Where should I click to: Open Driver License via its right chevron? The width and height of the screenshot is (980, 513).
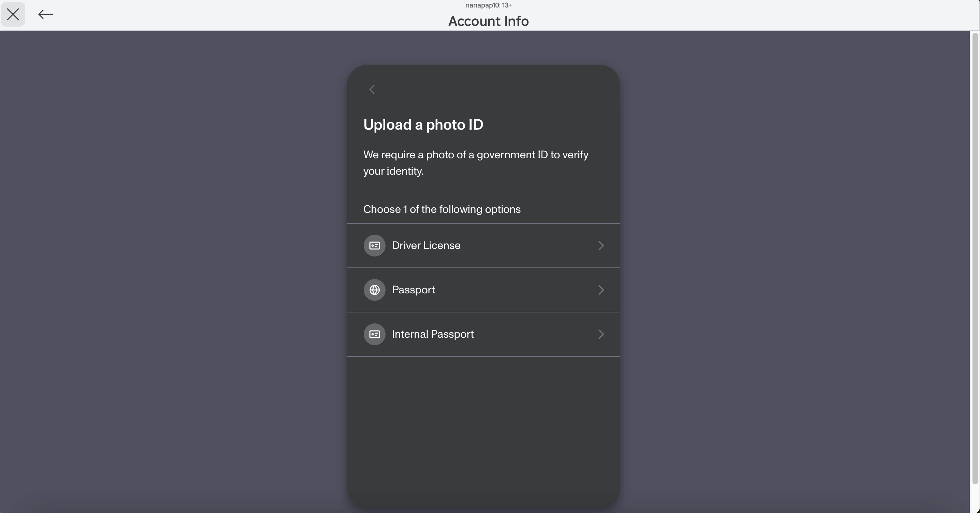coord(601,246)
